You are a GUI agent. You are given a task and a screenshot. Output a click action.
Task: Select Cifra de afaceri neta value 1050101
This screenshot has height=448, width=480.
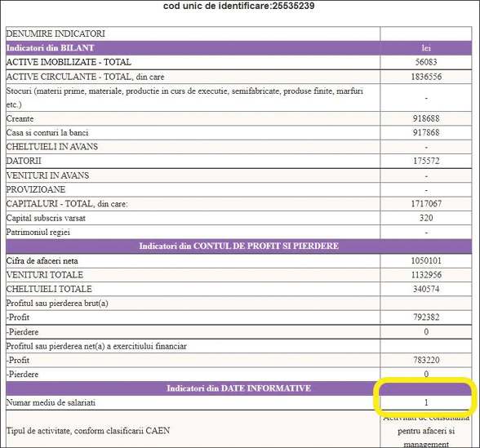click(x=426, y=261)
